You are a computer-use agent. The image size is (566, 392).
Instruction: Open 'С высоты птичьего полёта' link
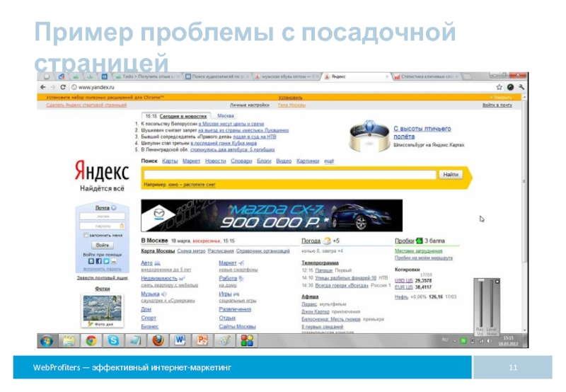point(422,132)
